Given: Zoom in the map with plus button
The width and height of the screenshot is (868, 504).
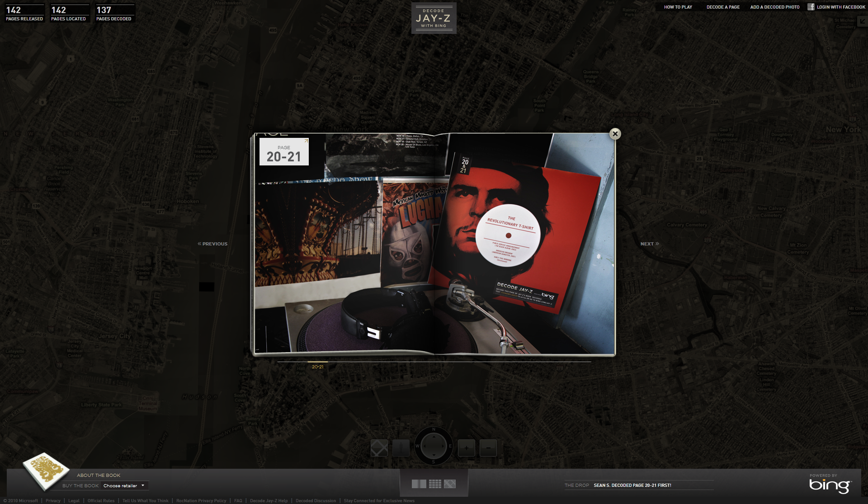Looking at the screenshot, I should coord(466,448).
